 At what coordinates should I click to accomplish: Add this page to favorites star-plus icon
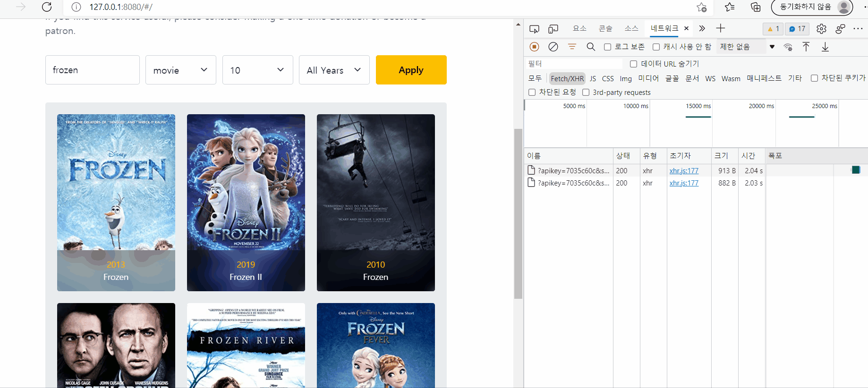click(702, 7)
